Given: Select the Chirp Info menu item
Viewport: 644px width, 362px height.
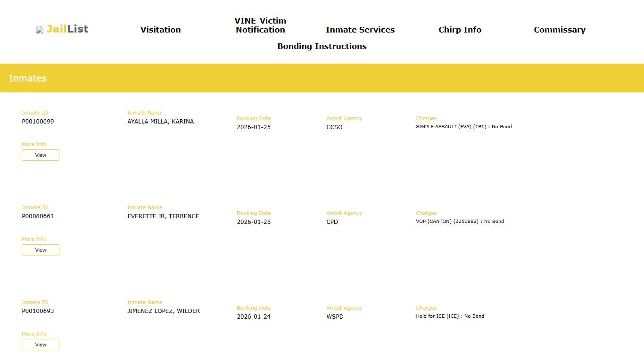Looking at the screenshot, I should [x=460, y=30].
